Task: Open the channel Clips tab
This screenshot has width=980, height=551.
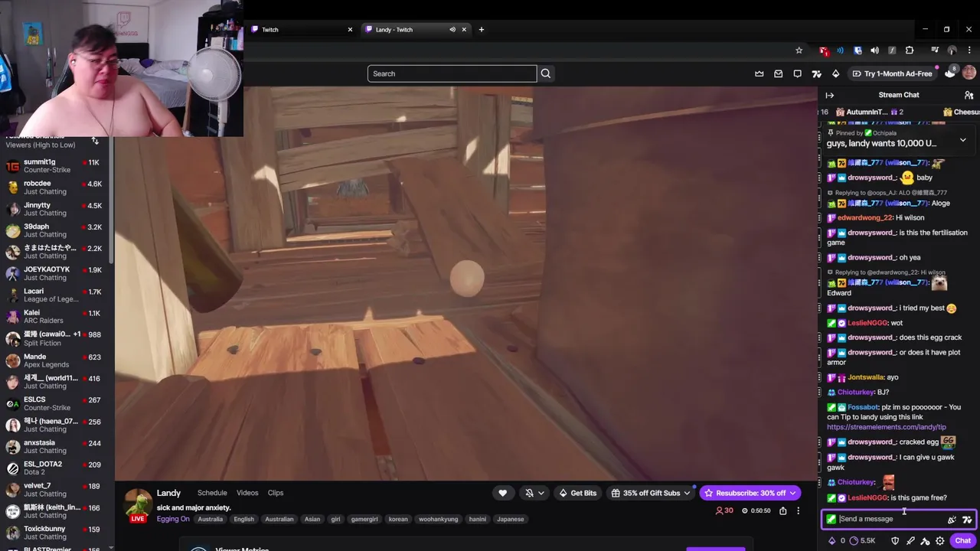Action: pyautogui.click(x=276, y=493)
